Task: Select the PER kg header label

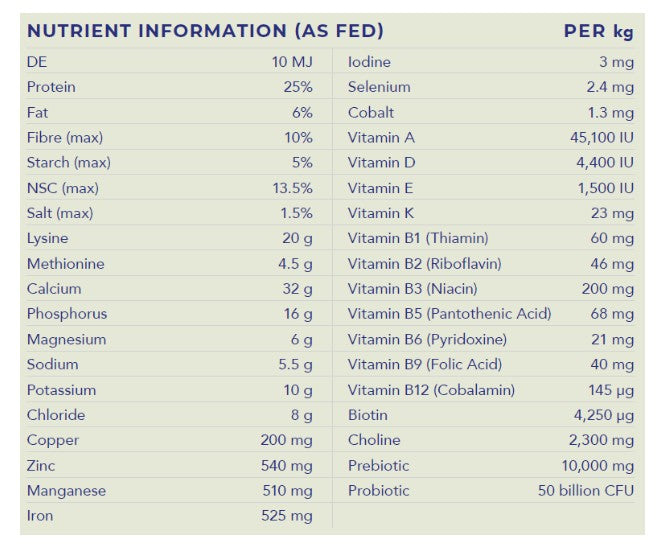Action: point(598,31)
